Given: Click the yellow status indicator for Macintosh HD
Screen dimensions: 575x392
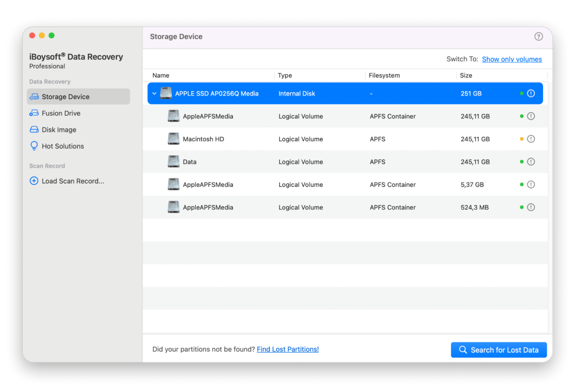Looking at the screenshot, I should 522,139.
